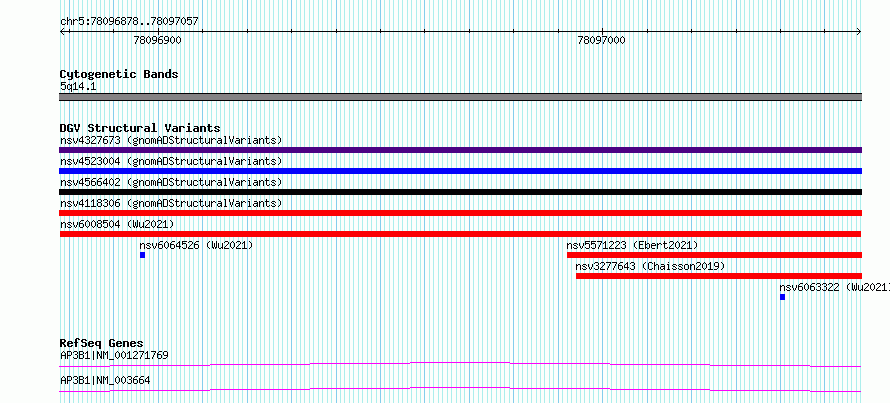Click the ruler's left arrow end
The width and height of the screenshot is (890, 403).
(62, 31)
